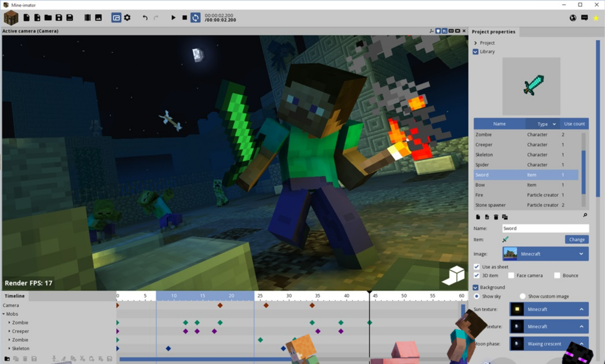Export the current frame as an image

[x=98, y=18]
